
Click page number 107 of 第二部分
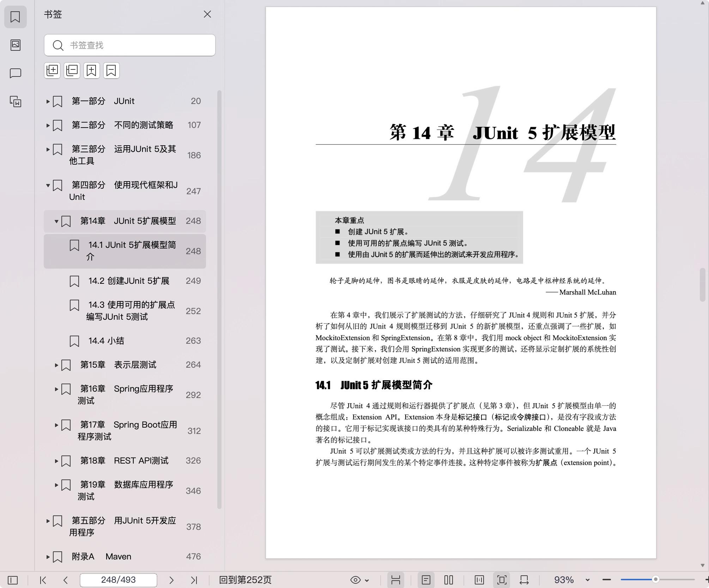click(x=194, y=125)
